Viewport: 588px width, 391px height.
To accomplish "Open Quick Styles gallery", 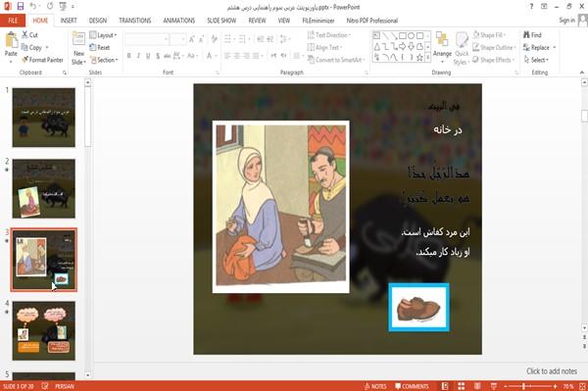I will (x=462, y=49).
